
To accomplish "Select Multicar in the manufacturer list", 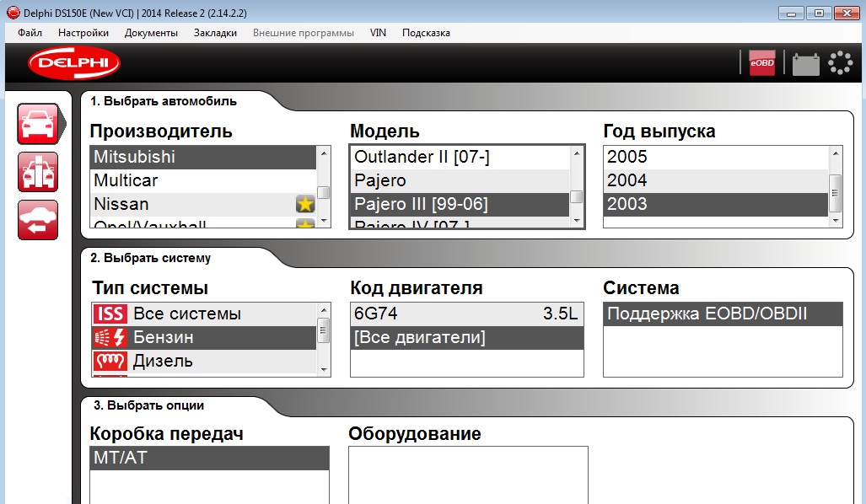I will [202, 180].
